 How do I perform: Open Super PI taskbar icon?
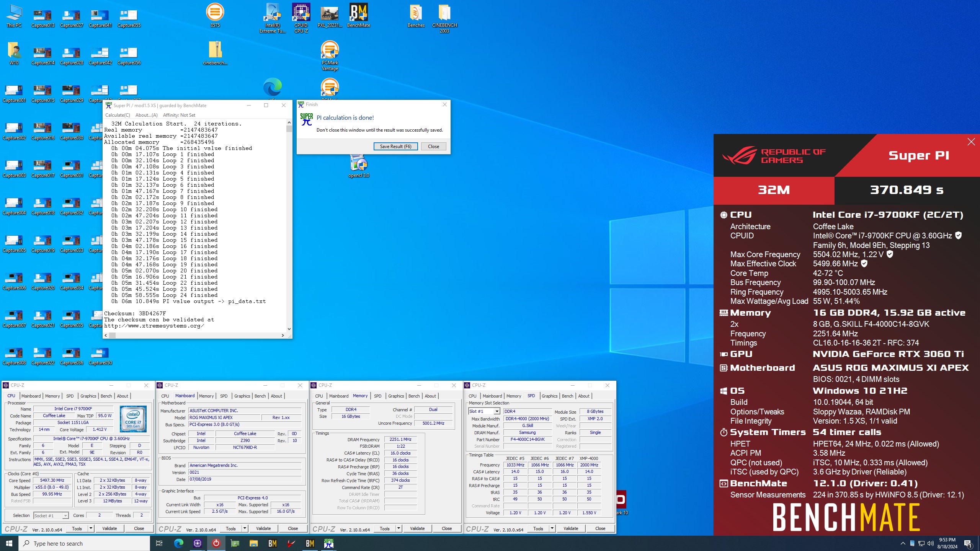pos(328,543)
